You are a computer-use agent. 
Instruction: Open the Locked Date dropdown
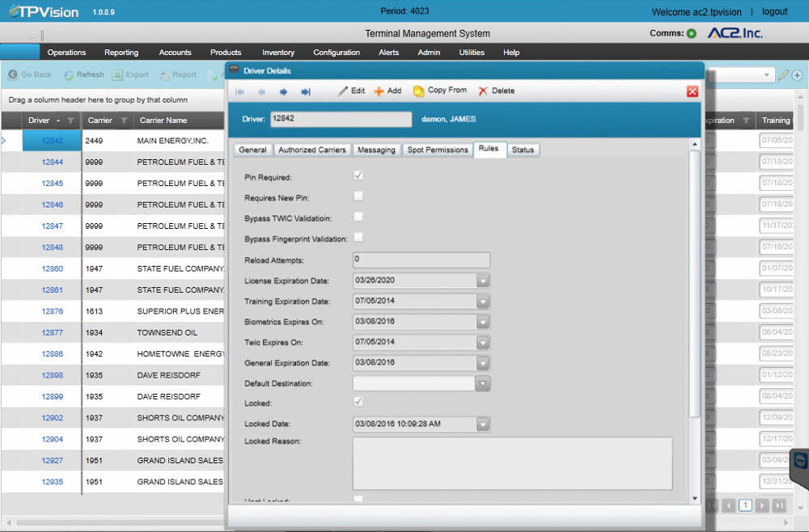pyautogui.click(x=483, y=424)
